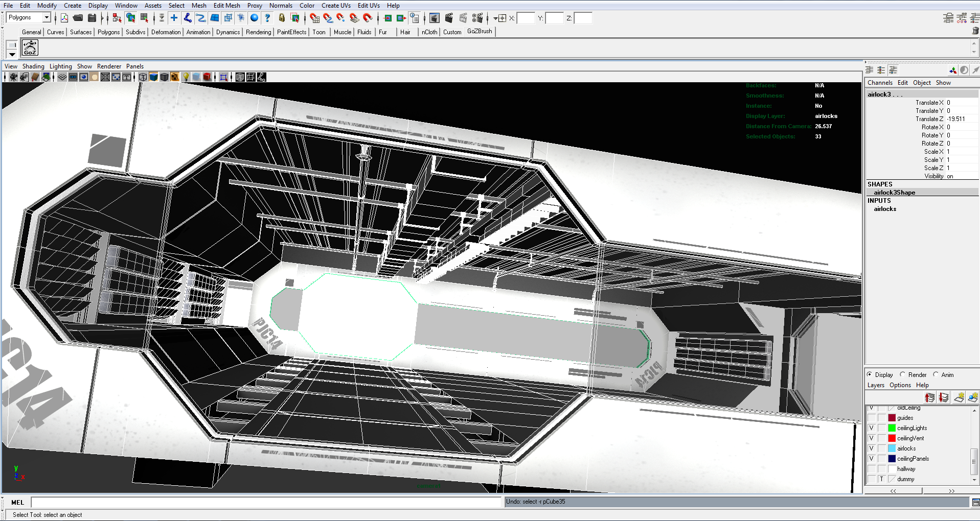
Task: Select the Display layer radio button
Action: (870, 374)
